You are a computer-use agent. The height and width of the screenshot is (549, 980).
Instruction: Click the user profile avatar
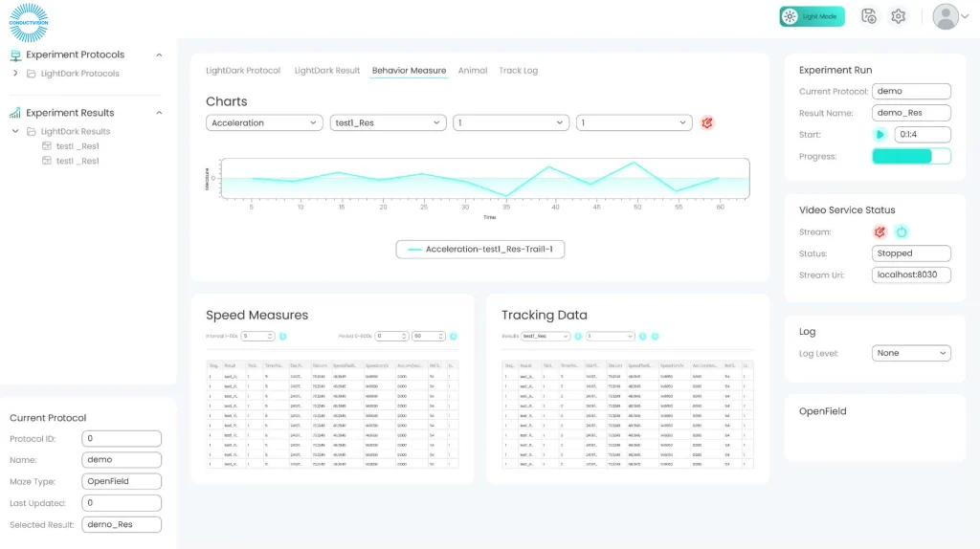[x=945, y=16]
